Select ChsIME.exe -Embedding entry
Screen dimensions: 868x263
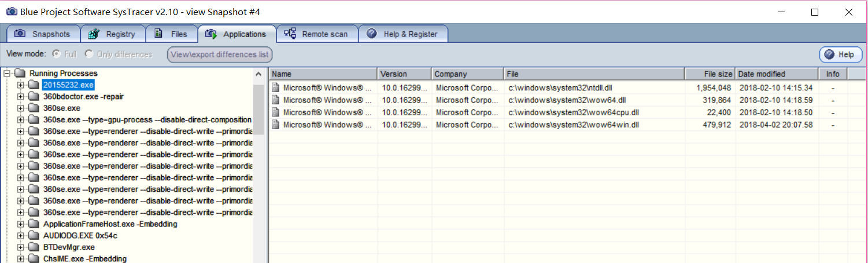85,258
